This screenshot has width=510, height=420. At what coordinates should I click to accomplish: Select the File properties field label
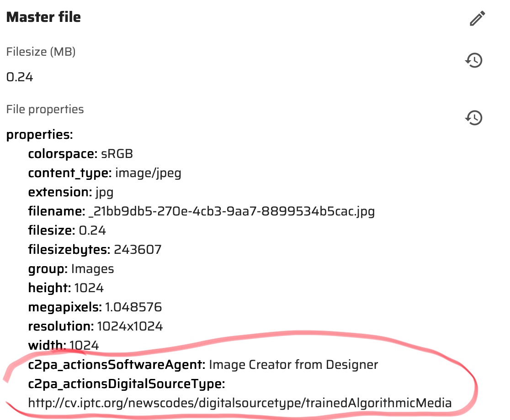[x=45, y=110]
